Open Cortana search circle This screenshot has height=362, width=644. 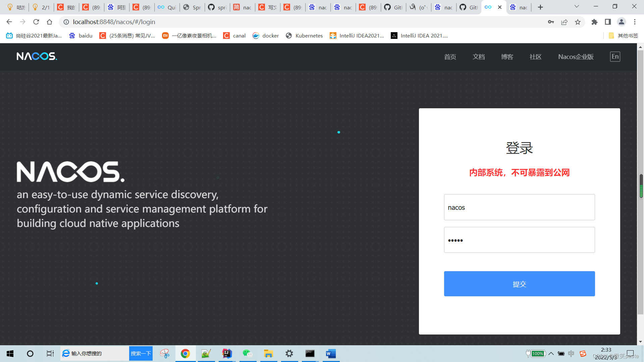(x=30, y=354)
